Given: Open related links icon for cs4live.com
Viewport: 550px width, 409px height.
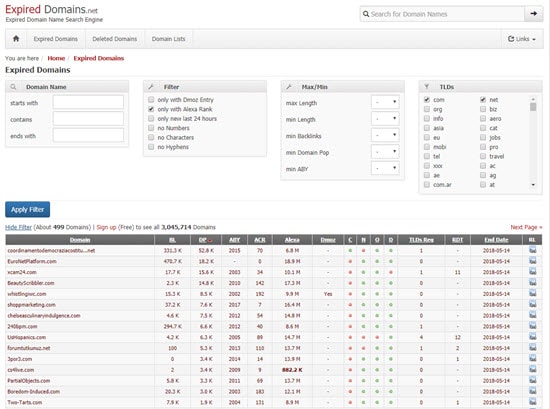Looking at the screenshot, I should (x=532, y=370).
